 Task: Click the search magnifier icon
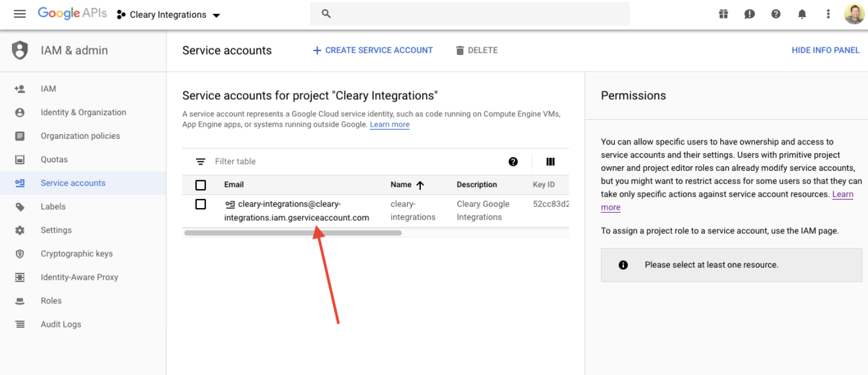click(x=326, y=14)
